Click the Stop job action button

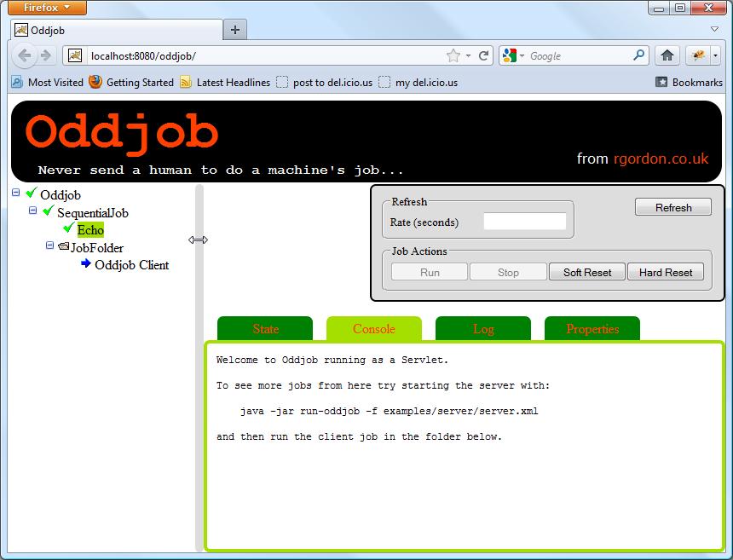point(508,272)
